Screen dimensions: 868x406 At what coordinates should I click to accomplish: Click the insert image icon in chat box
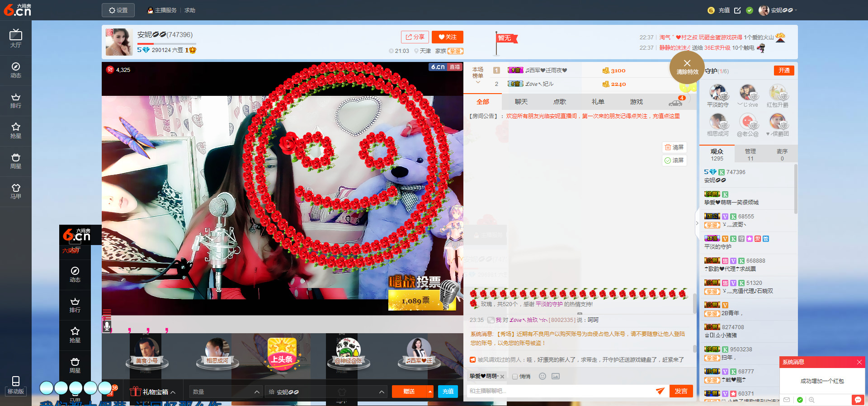pos(556,376)
